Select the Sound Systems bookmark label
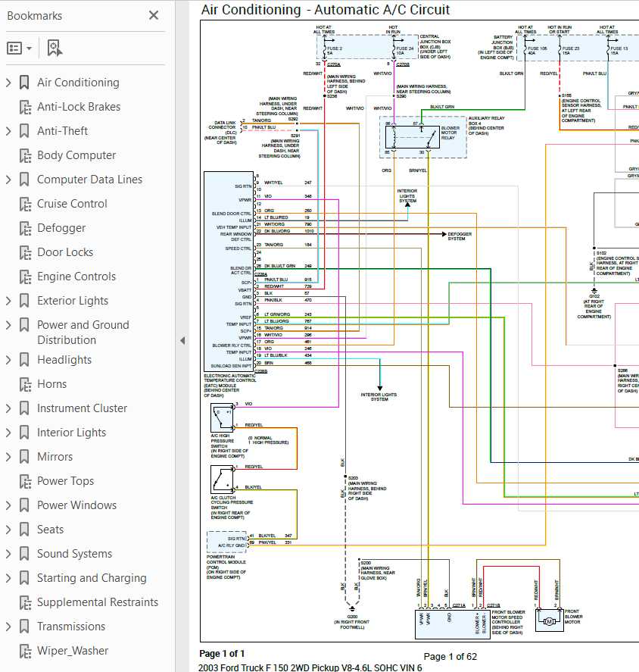 [74, 554]
